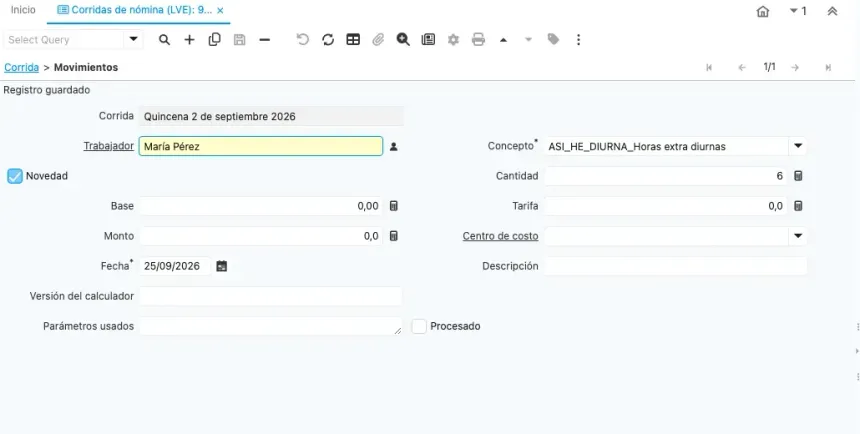Open calculator for Tarifa field

[798, 206]
